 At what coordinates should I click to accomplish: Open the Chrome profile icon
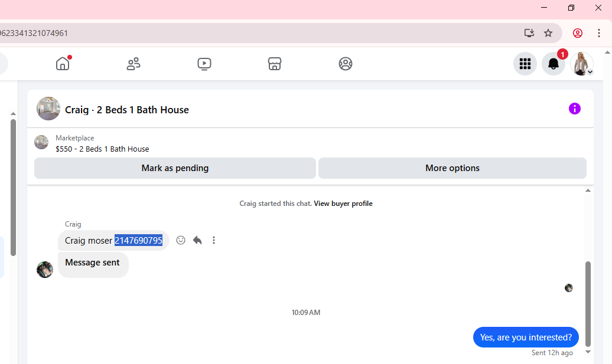[578, 33]
